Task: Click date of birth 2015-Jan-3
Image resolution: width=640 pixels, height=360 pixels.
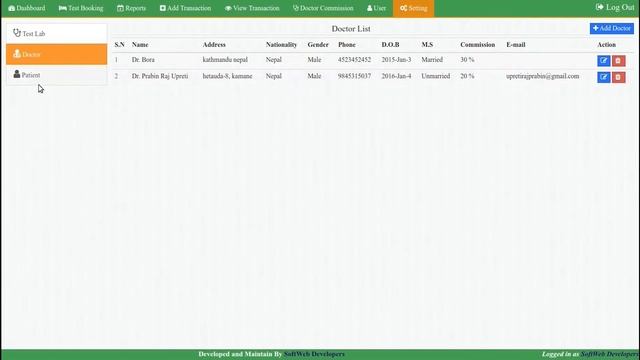Action: 396,60
